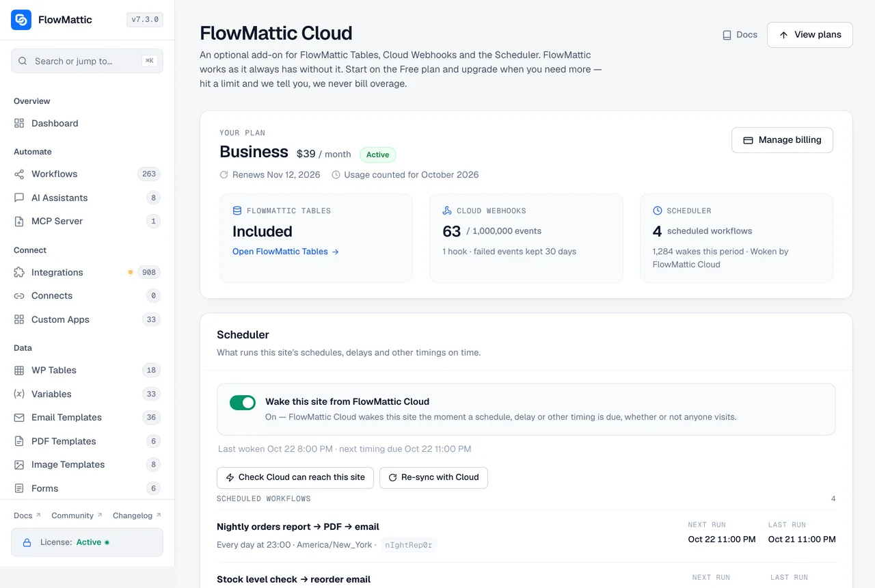Image resolution: width=875 pixels, height=588 pixels.
Task: Open the Docs link in page header
Action: 740,35
